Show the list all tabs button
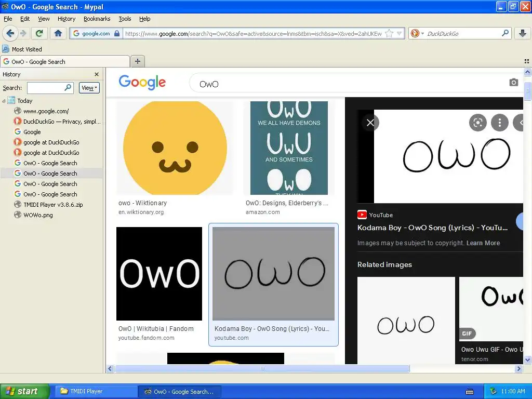532x399 pixels. pos(527,61)
